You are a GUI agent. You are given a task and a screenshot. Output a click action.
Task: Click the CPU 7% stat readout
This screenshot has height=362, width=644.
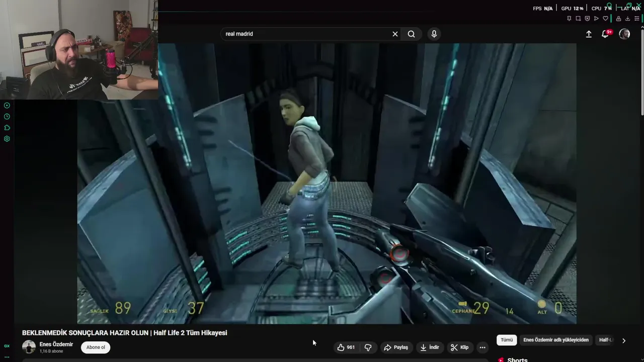click(x=601, y=9)
